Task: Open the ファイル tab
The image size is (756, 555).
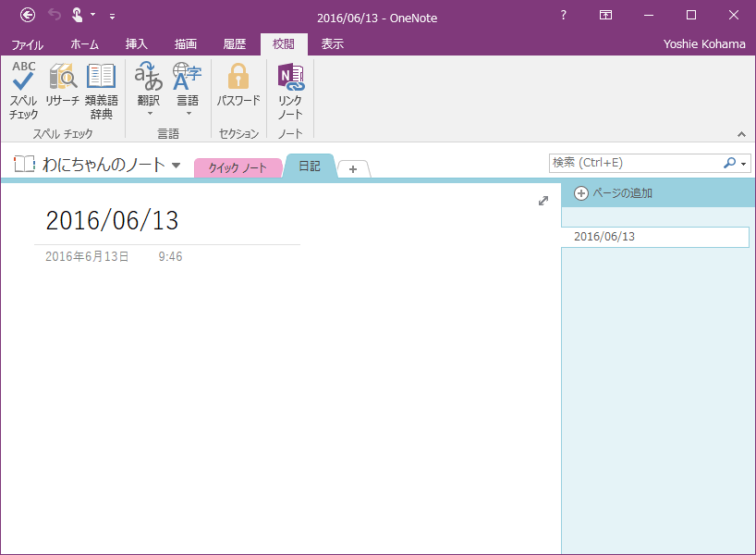Action: (28, 44)
